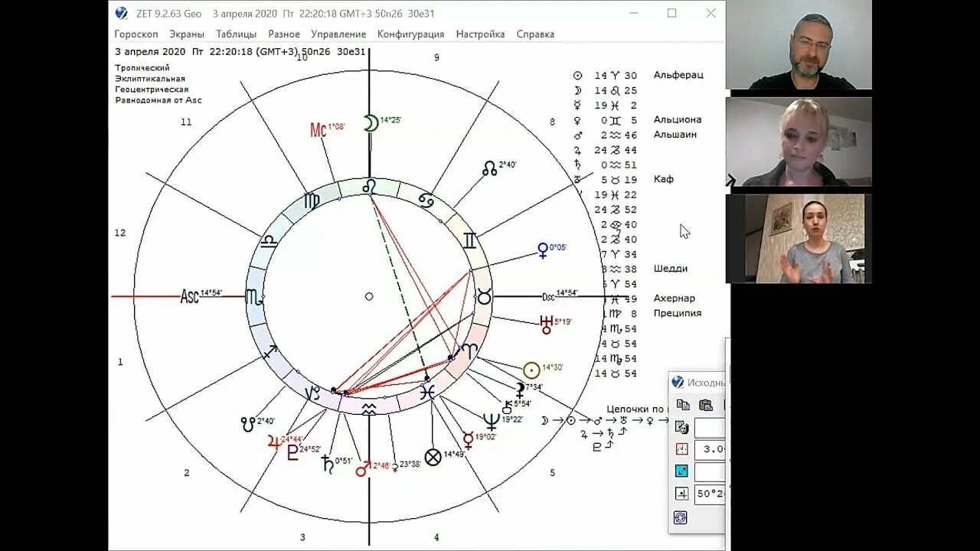Select the Sun glyph at 14°30'
980x551 pixels.
[531, 370]
